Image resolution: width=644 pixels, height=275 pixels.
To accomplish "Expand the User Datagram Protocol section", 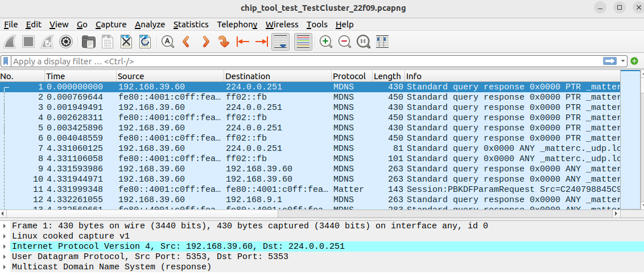I will pyautogui.click(x=5, y=257).
